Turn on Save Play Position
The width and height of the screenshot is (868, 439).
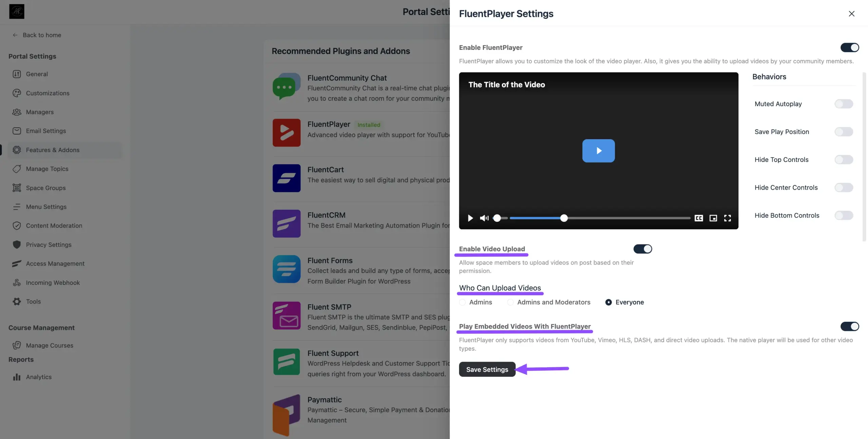tap(843, 132)
